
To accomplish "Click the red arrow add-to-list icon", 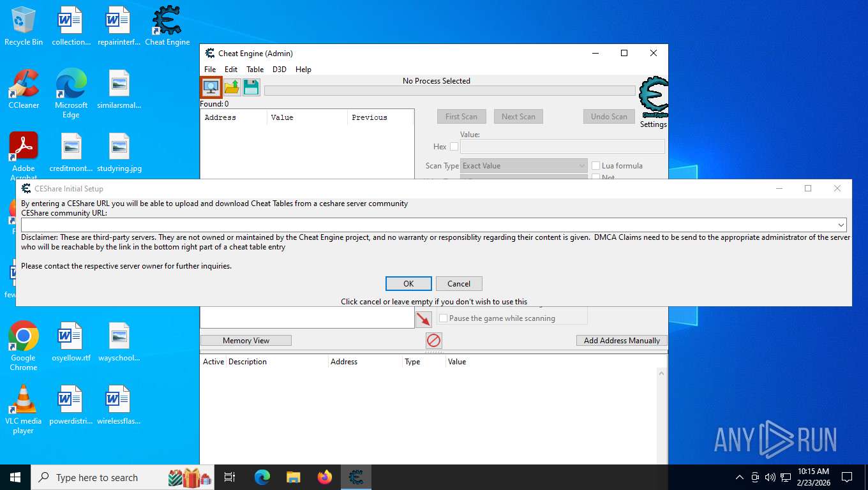I will (424, 319).
